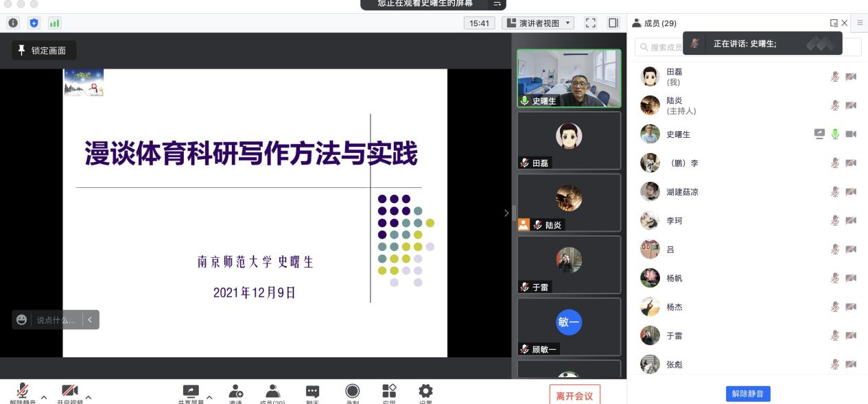
Task: Open the share screen tool
Action: 191,392
